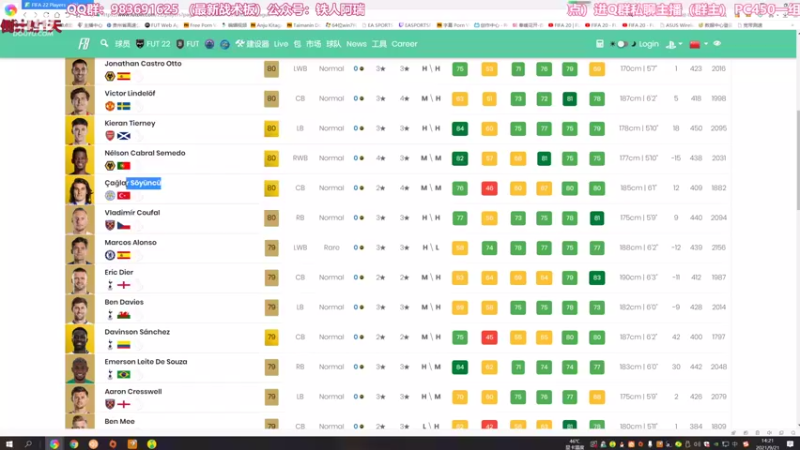Open the FUTBIN logo home link
Viewport: 800px width, 450px height.
pos(84,44)
